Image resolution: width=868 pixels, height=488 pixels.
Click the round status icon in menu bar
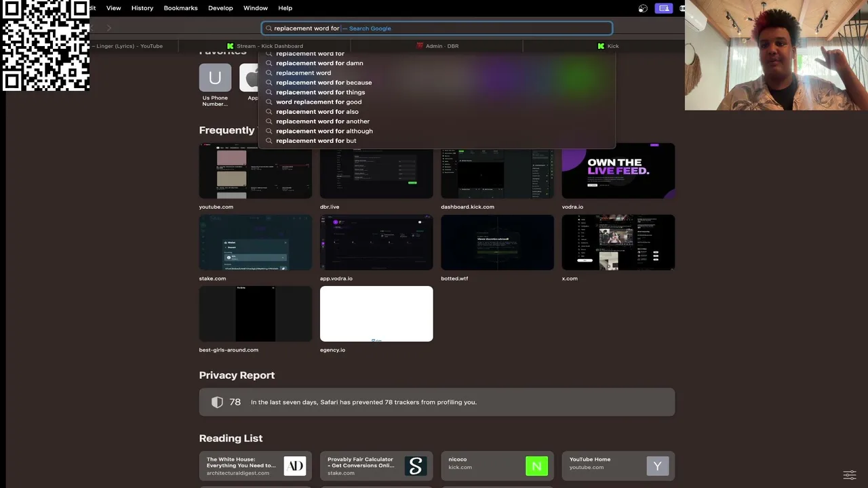pyautogui.click(x=643, y=8)
